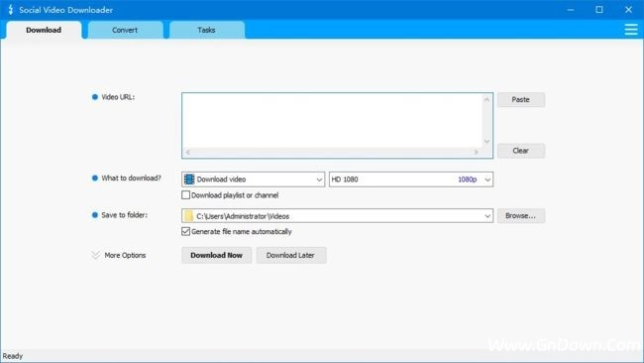The width and height of the screenshot is (644, 363).
Task: Minimize the Social Video Downloader window
Action: tap(571, 10)
